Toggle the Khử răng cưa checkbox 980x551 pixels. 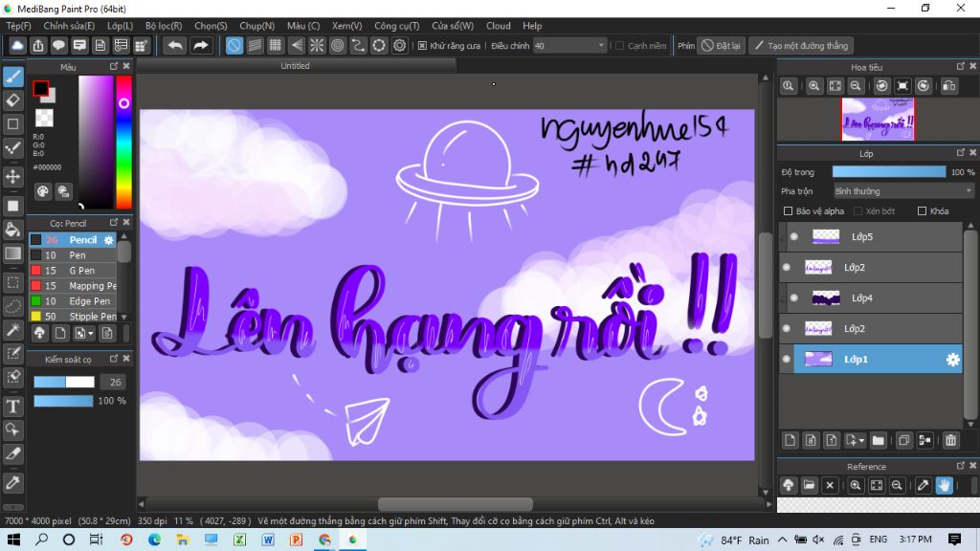pyautogui.click(x=422, y=46)
